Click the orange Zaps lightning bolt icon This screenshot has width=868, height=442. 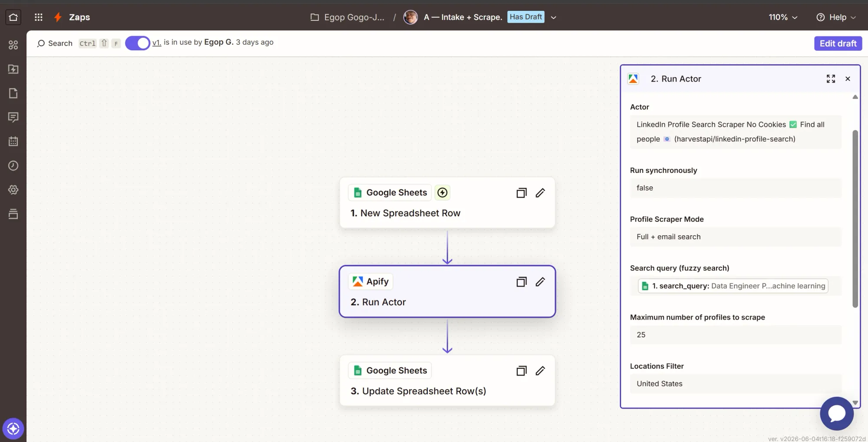[x=58, y=17]
